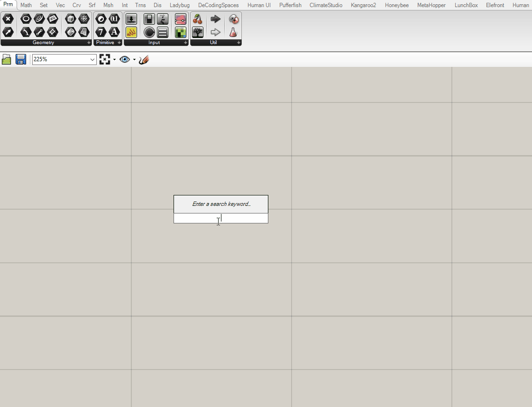Select the Vector parameter arrow icon
The height and width of the screenshot is (407, 532).
pos(8,32)
